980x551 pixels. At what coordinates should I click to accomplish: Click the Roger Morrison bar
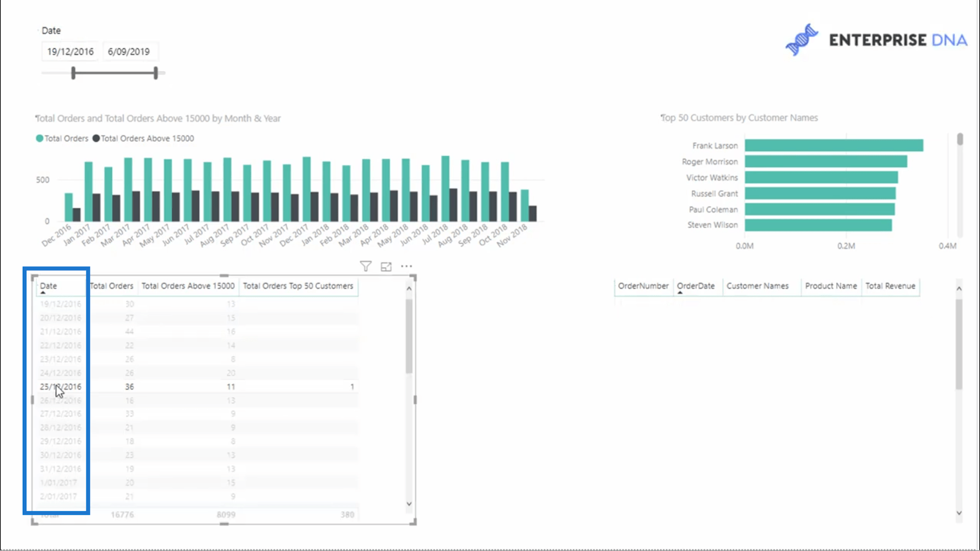coord(826,162)
